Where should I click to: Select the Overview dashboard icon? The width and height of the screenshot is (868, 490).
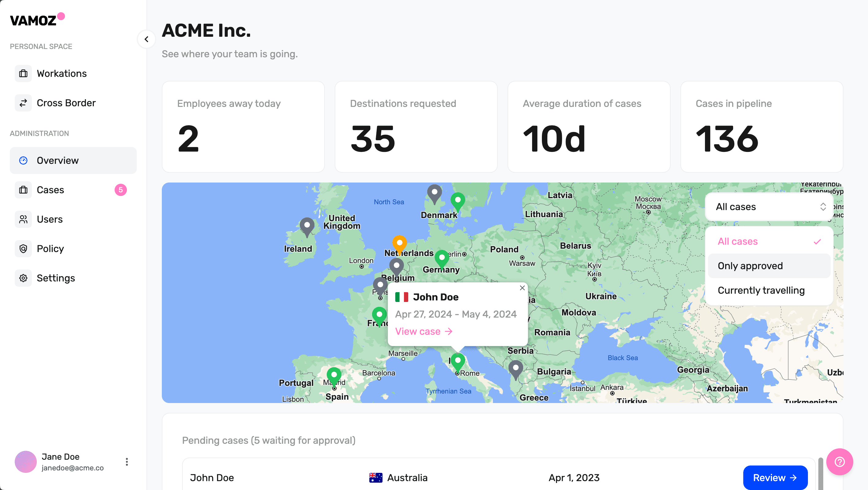[23, 160]
